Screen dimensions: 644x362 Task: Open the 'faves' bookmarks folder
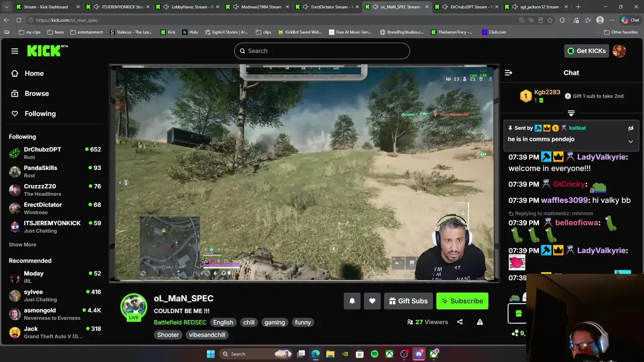tap(55, 32)
